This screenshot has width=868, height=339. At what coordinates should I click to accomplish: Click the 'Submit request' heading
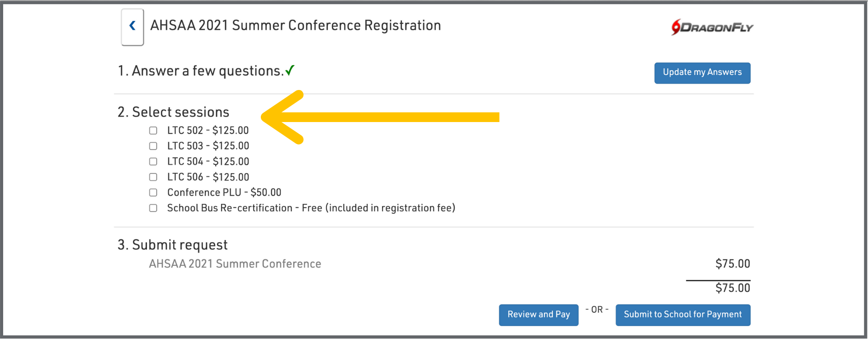pyautogui.click(x=173, y=245)
